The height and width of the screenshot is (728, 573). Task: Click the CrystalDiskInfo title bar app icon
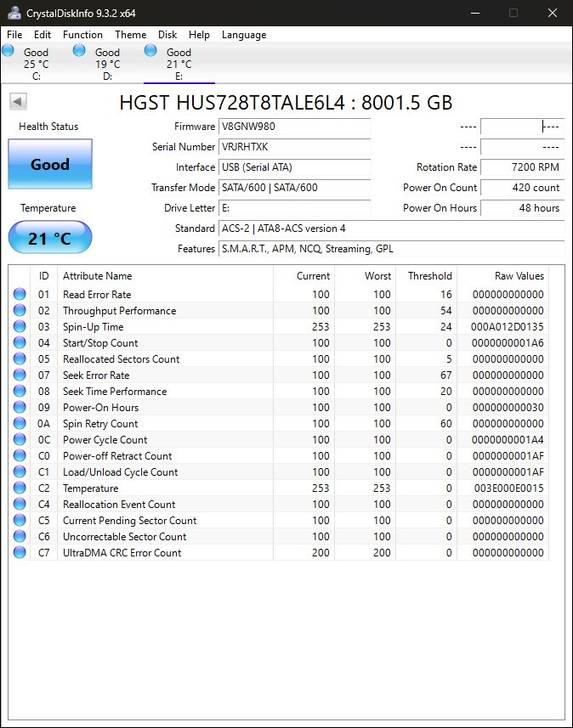(14, 13)
